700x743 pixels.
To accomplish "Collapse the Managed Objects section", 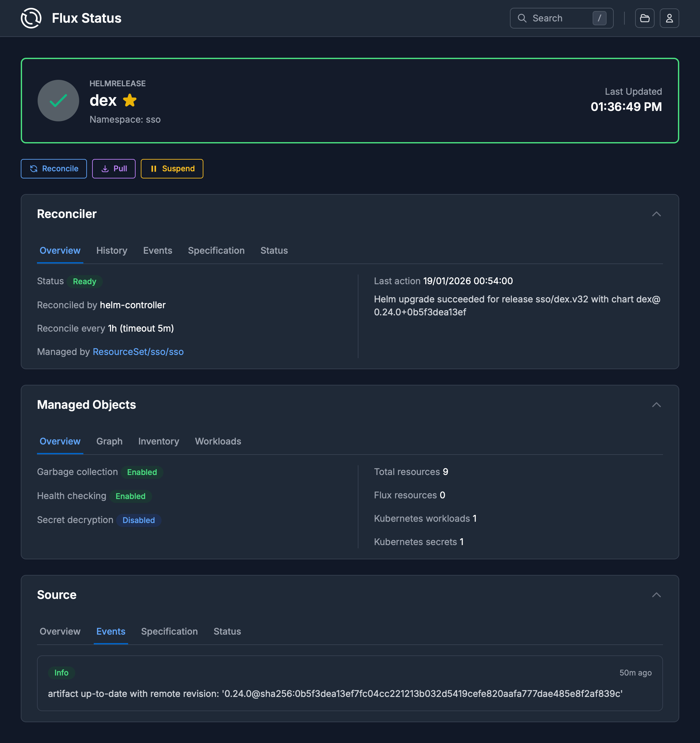I will click(x=657, y=404).
